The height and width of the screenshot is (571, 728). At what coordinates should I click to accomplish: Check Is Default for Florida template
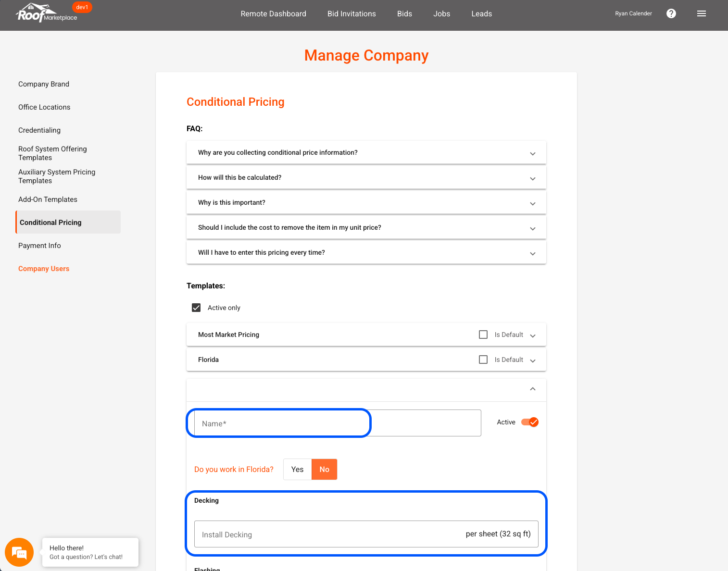(483, 360)
